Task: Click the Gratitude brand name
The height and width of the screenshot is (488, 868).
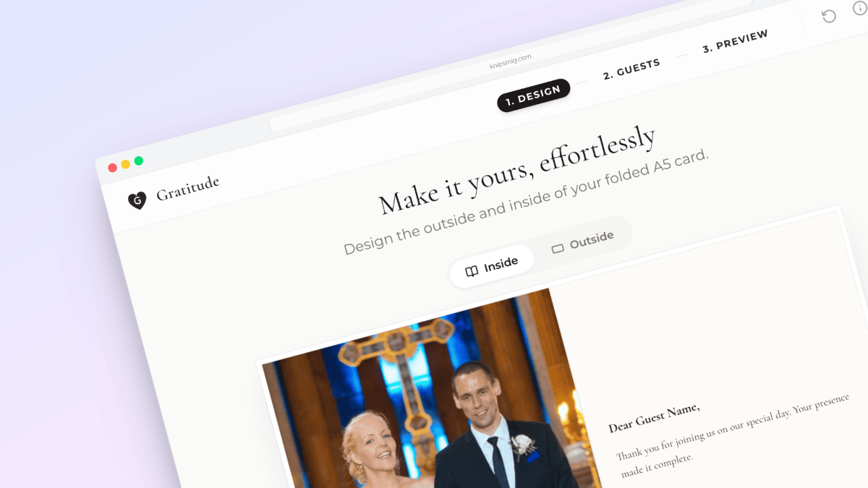Action: (x=188, y=188)
